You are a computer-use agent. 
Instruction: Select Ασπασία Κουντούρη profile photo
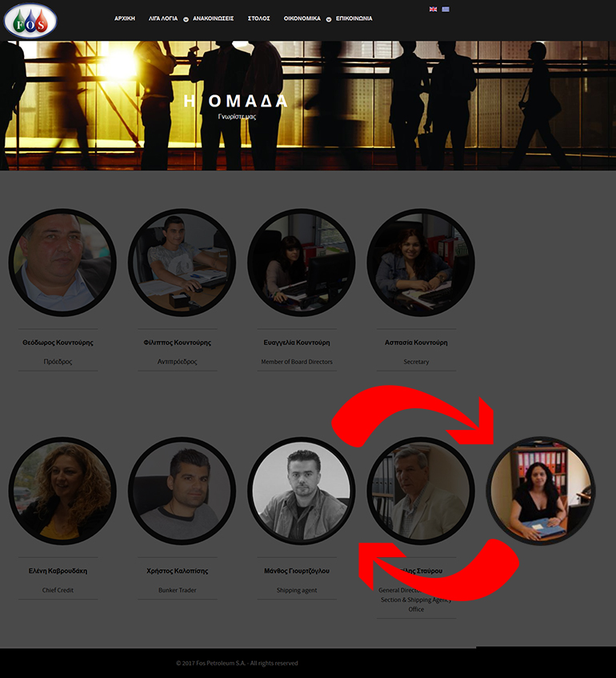421,263
